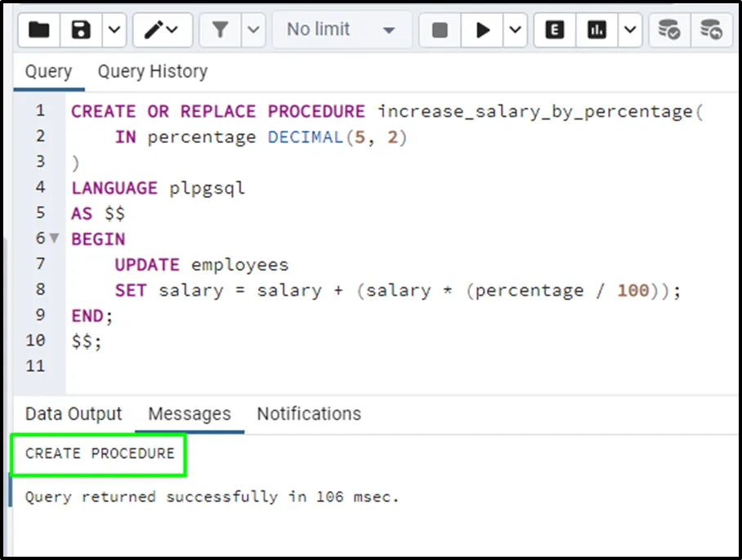This screenshot has height=560, width=742.
Task: Run the query with Execute button
Action: click(x=483, y=30)
